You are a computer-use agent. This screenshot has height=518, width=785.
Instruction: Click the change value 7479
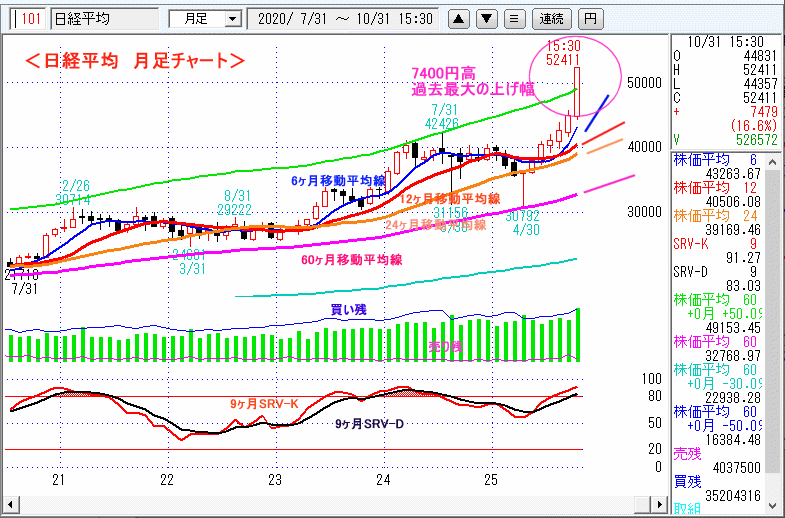[763, 111]
